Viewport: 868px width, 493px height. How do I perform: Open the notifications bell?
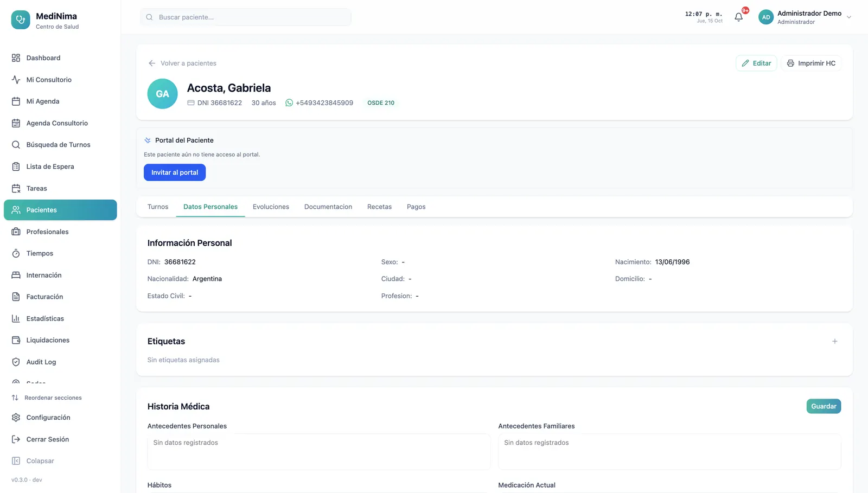[738, 17]
